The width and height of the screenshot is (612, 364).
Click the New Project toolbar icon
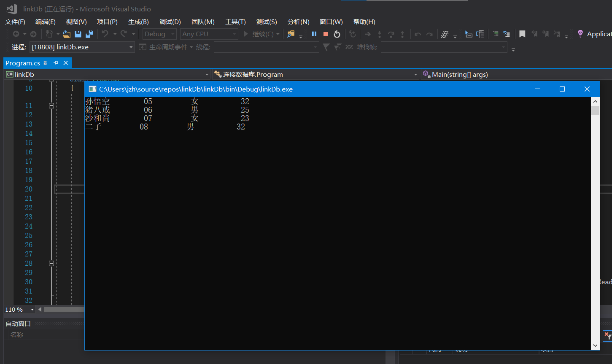coord(49,34)
